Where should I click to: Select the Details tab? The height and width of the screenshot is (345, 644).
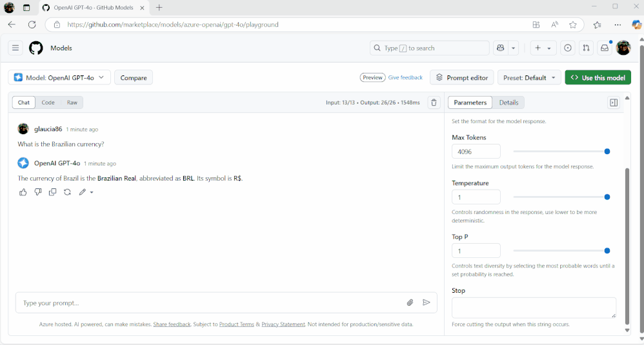click(508, 103)
